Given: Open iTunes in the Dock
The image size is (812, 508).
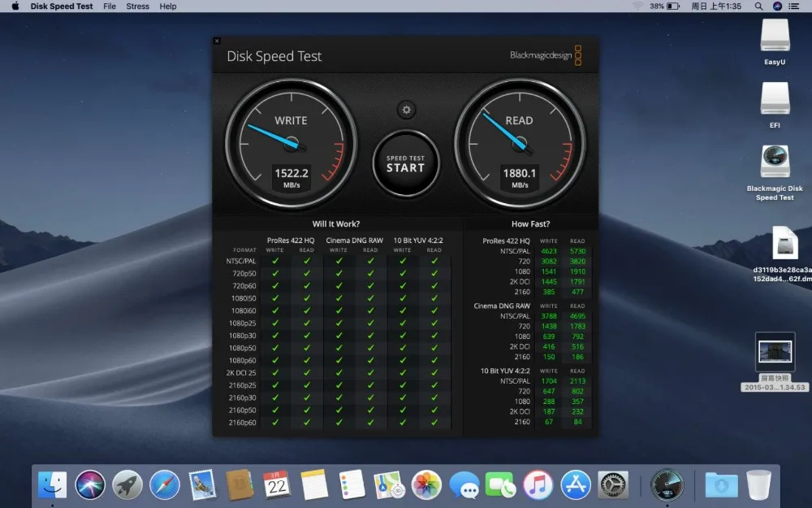Looking at the screenshot, I should [538, 486].
